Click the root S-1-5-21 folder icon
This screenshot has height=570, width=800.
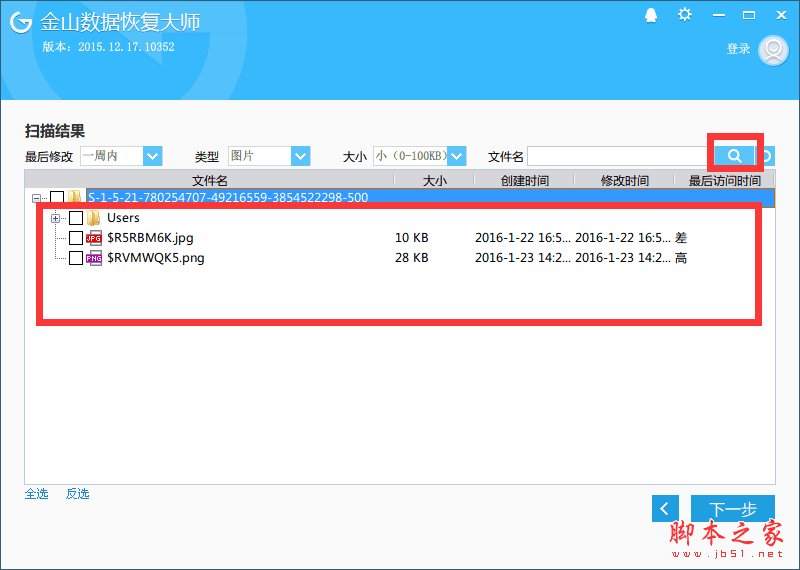coord(74,196)
